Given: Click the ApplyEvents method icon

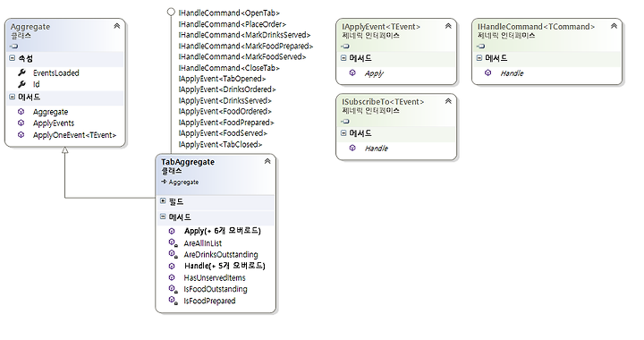Looking at the screenshot, I should tap(21, 123).
